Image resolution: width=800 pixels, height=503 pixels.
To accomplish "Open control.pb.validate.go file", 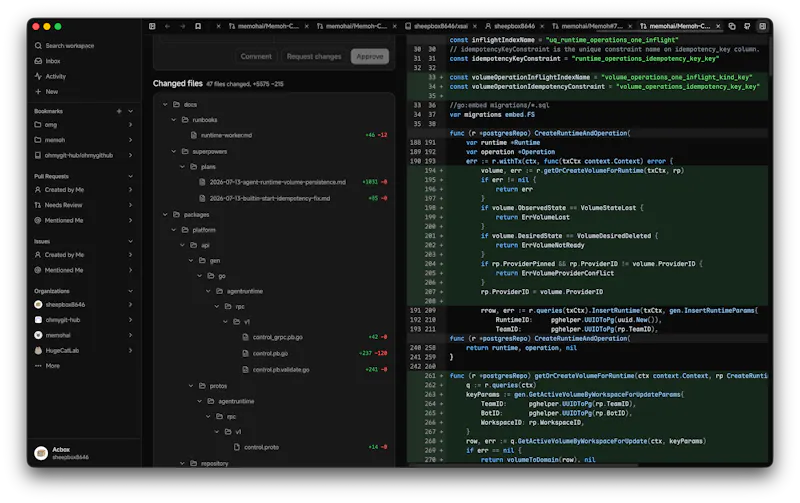I will pyautogui.click(x=281, y=369).
